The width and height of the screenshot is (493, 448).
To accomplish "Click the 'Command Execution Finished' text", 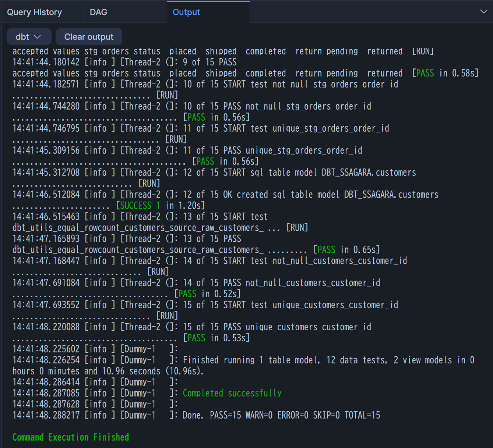I will pos(71,437).
